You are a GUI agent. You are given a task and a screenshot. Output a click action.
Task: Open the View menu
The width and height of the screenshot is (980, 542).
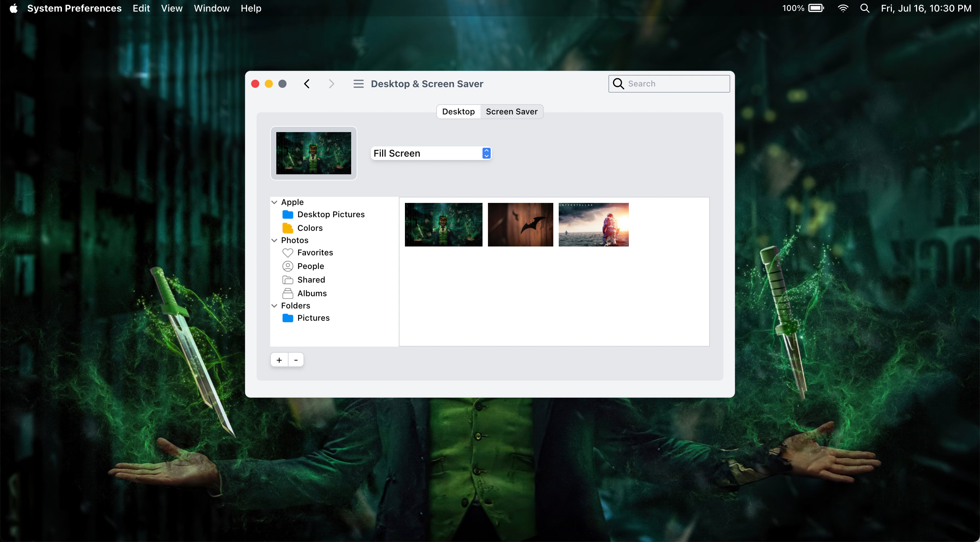pos(171,8)
